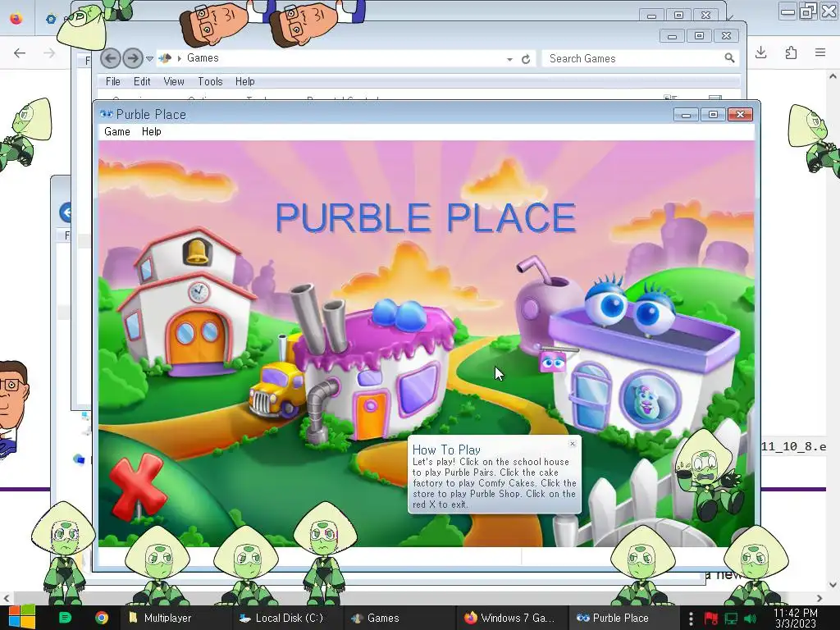Open Edit menu in the Games explorer window

point(142,81)
